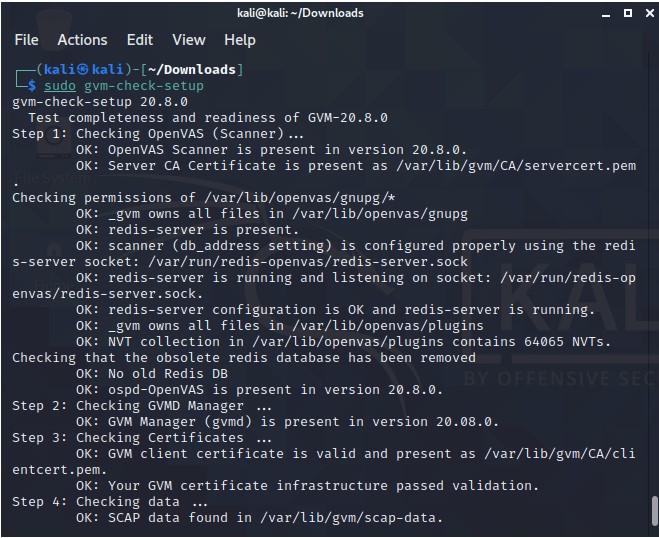Click the sudo command in the prompt

[60, 86]
